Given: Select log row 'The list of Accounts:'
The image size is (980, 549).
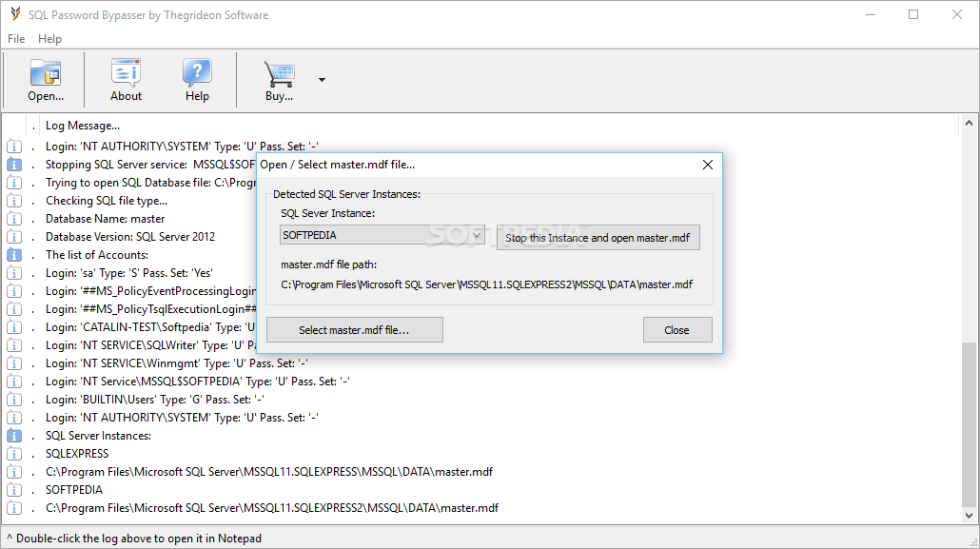Looking at the screenshot, I should 97,255.
